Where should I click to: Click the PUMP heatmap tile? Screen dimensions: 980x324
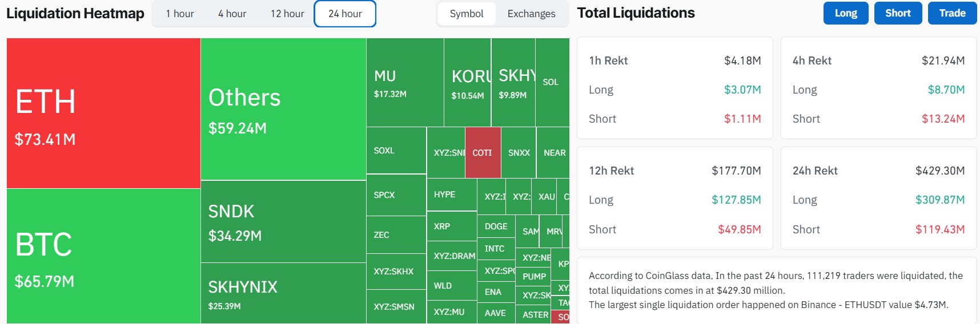pos(534,276)
